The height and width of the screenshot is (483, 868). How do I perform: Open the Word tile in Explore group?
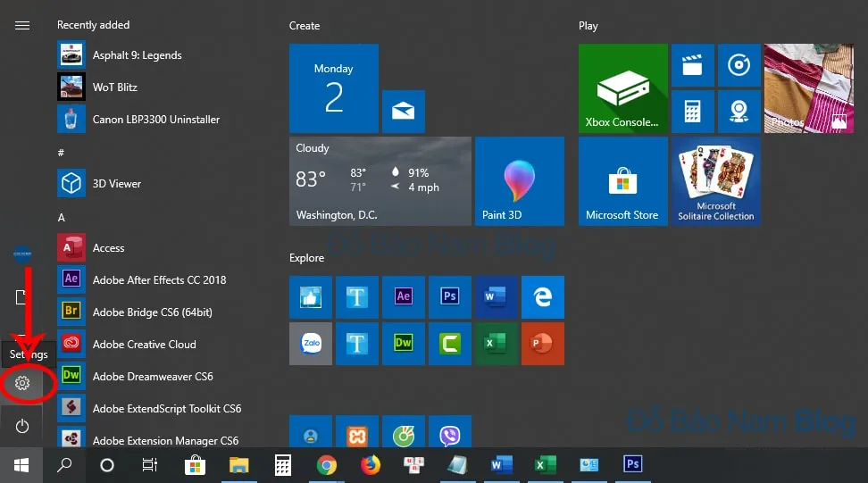pos(497,297)
